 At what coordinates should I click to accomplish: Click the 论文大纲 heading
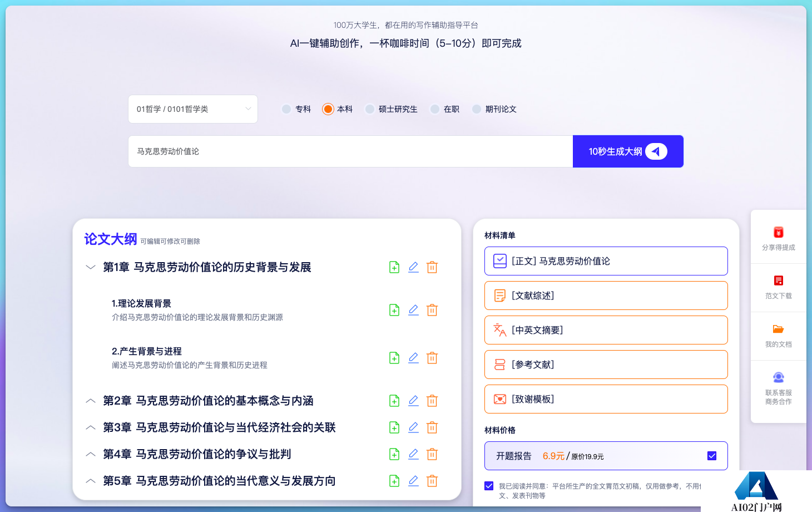tap(111, 239)
